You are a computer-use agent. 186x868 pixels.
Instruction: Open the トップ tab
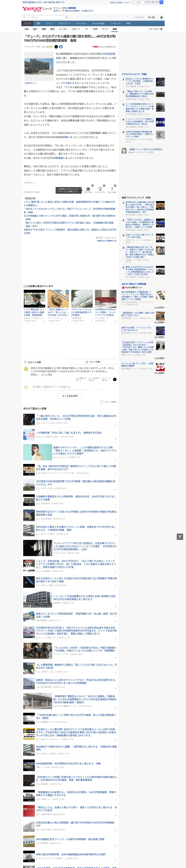[27, 24]
